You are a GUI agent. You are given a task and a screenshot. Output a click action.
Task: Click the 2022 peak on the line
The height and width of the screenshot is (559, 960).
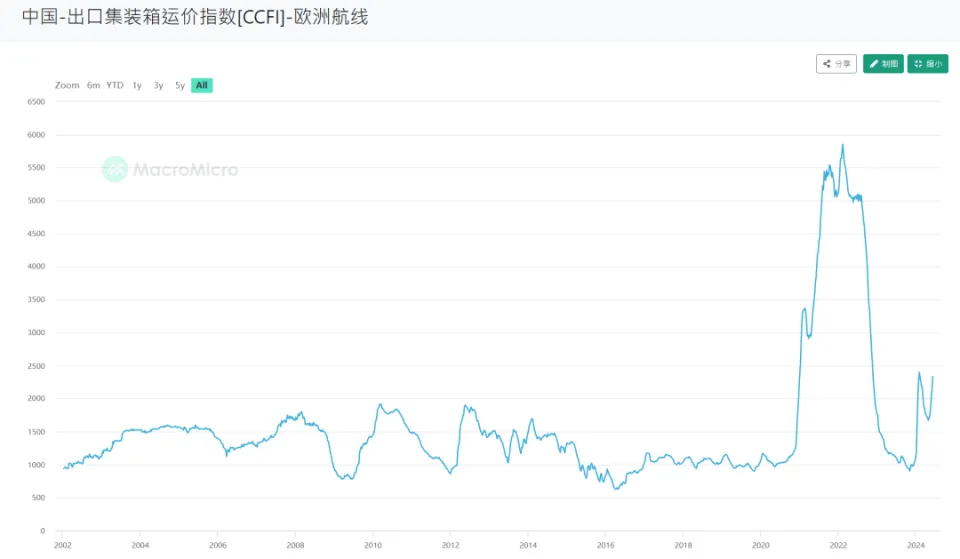point(842,146)
